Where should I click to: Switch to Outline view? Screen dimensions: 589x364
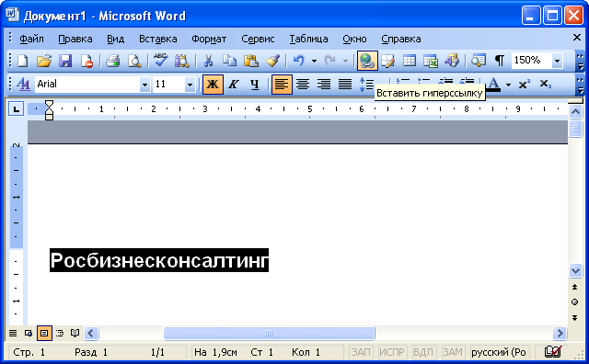pos(60,333)
